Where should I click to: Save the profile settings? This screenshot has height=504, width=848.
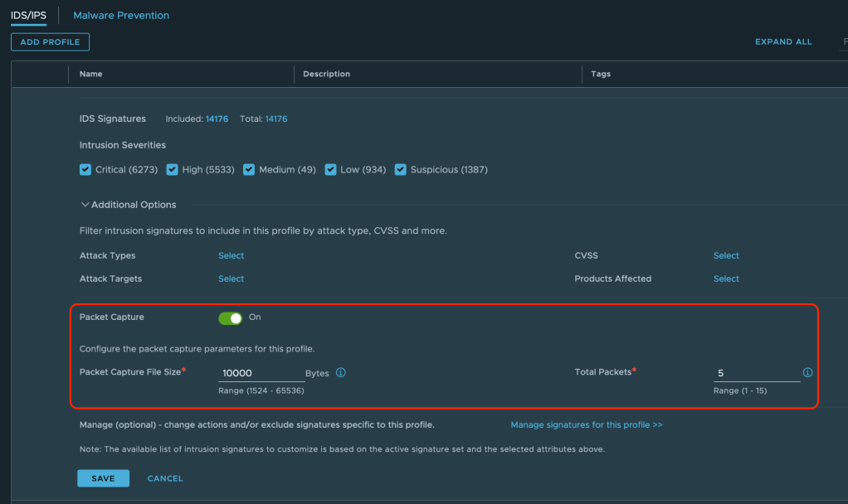[103, 478]
